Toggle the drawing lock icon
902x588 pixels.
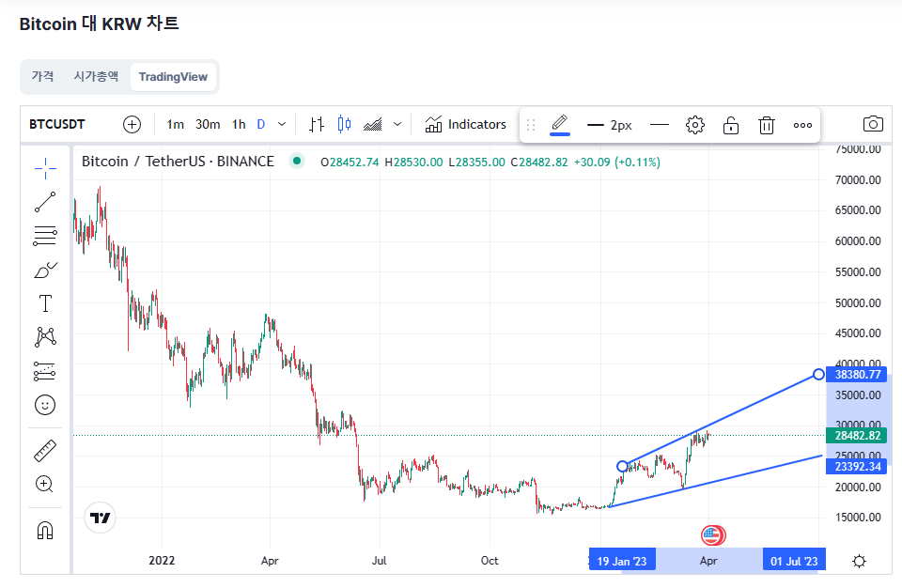[x=731, y=125]
